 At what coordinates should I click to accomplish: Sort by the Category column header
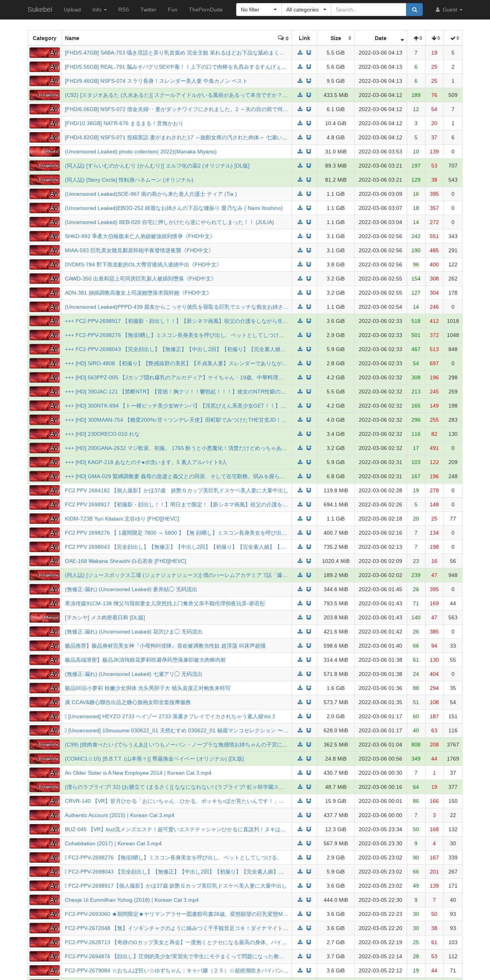tap(45, 38)
